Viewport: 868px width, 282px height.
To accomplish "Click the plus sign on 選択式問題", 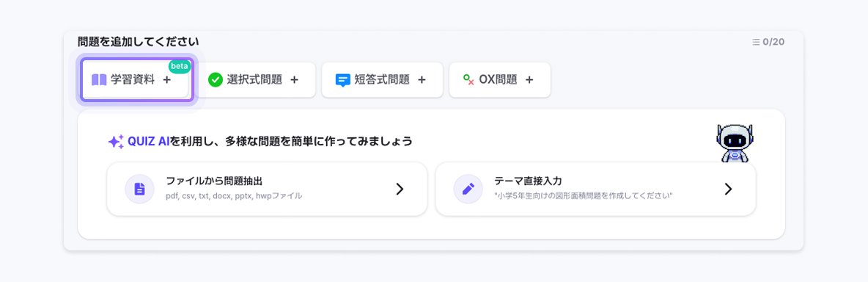I will (x=295, y=80).
